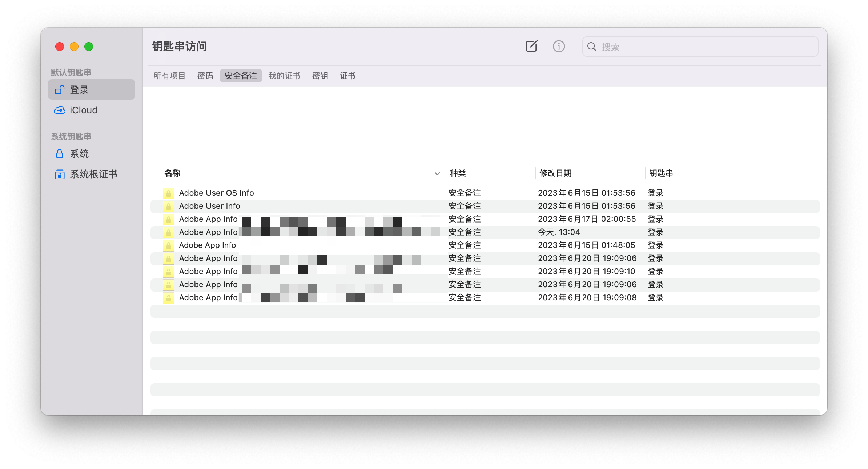The height and width of the screenshot is (469, 868).
Task: Click the new item compose icon
Action: [x=531, y=46]
